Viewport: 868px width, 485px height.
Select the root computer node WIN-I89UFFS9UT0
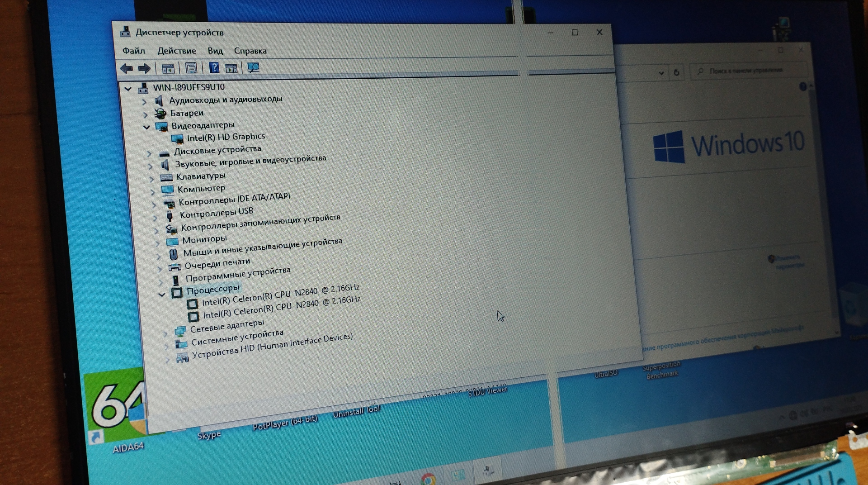point(189,87)
